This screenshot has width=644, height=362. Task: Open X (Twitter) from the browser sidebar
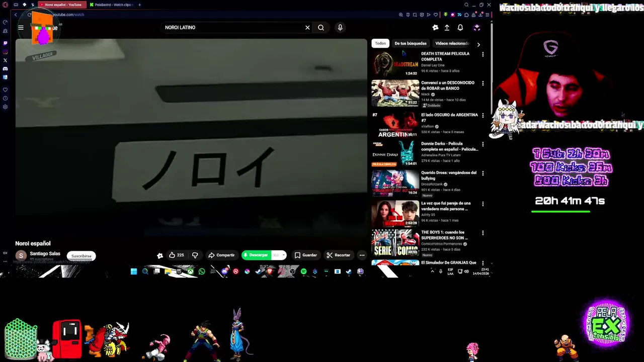pos(5,60)
